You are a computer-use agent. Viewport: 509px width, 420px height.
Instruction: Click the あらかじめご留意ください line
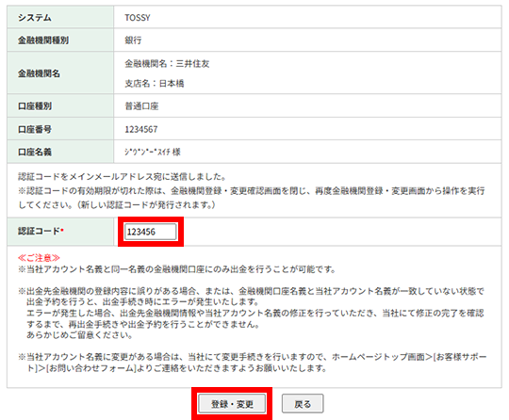pyautogui.click(x=80, y=335)
